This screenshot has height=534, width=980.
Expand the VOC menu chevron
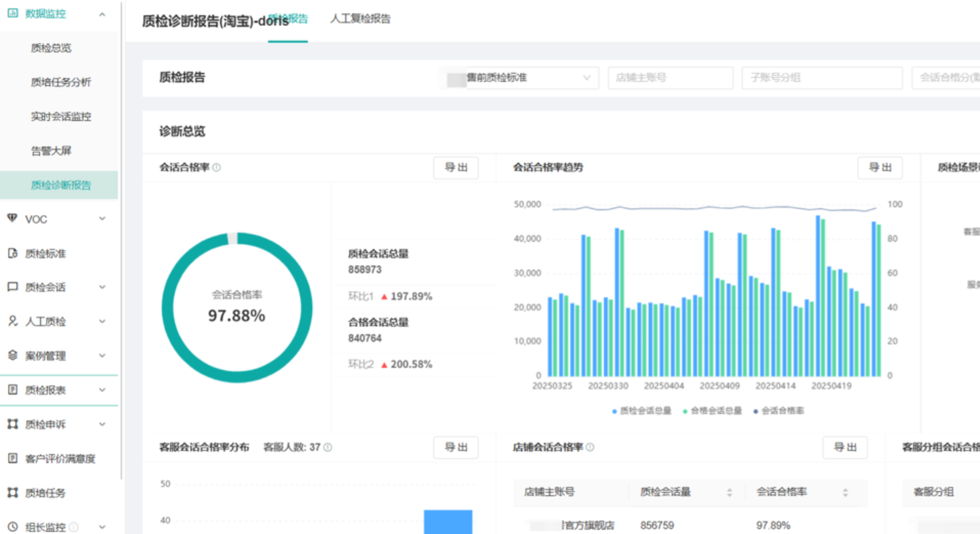point(102,219)
